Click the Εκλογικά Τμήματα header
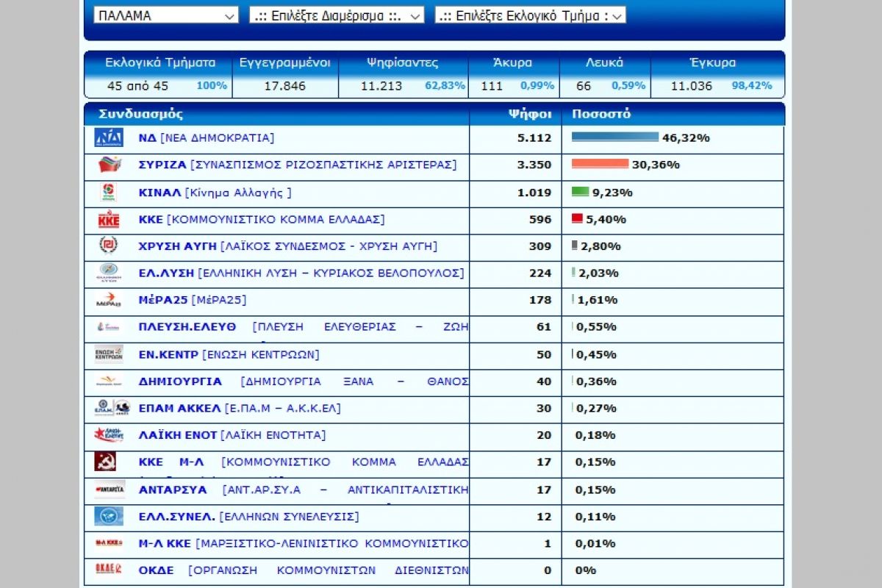The image size is (882, 588). 160,62
